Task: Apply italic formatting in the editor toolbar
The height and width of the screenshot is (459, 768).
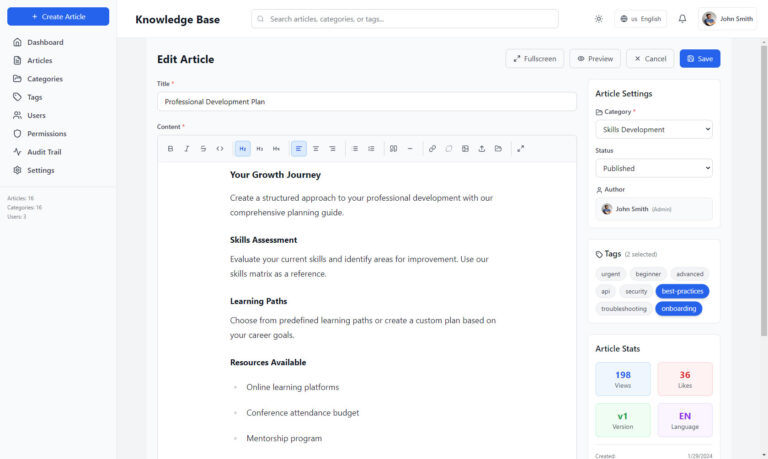Action: point(187,149)
